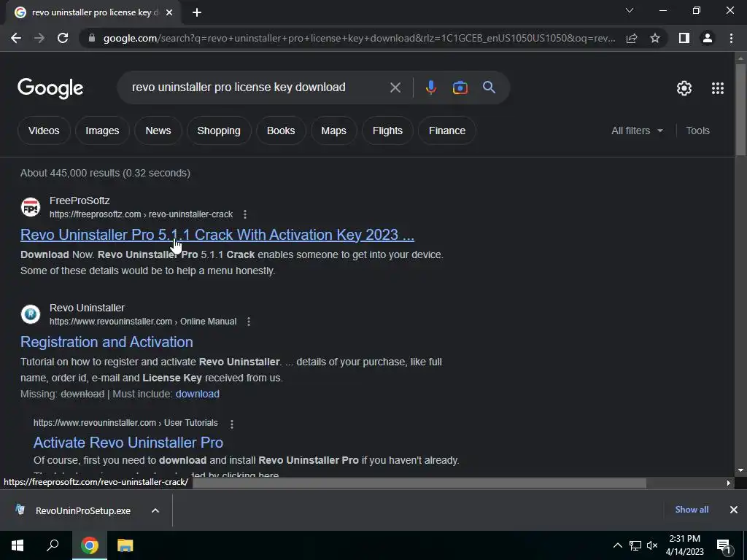Screen dimensions: 747x560
Task: Open the network status tray icon
Action: click(x=635, y=545)
